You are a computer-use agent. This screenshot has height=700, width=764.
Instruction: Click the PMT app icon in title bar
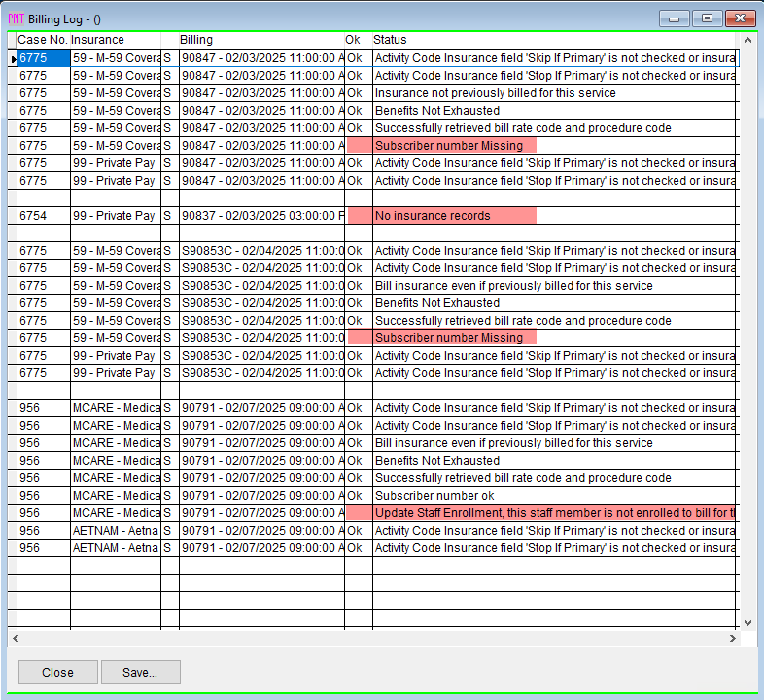click(16, 19)
